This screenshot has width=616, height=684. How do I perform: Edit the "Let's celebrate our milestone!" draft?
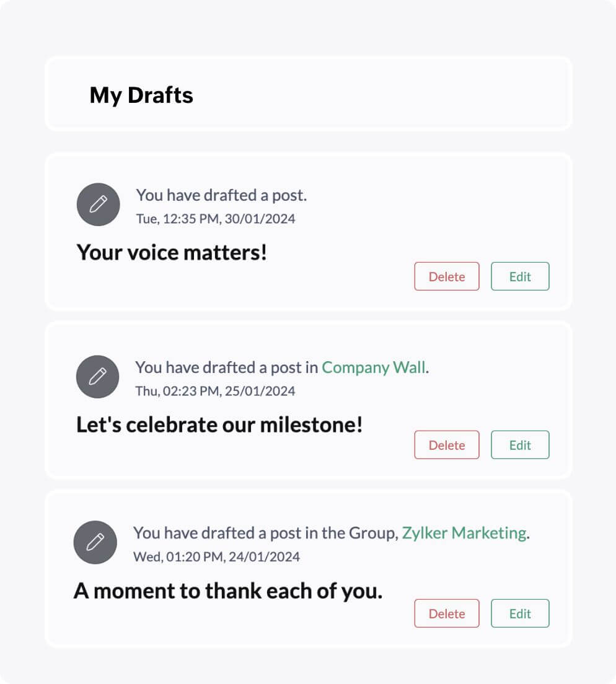(x=520, y=445)
